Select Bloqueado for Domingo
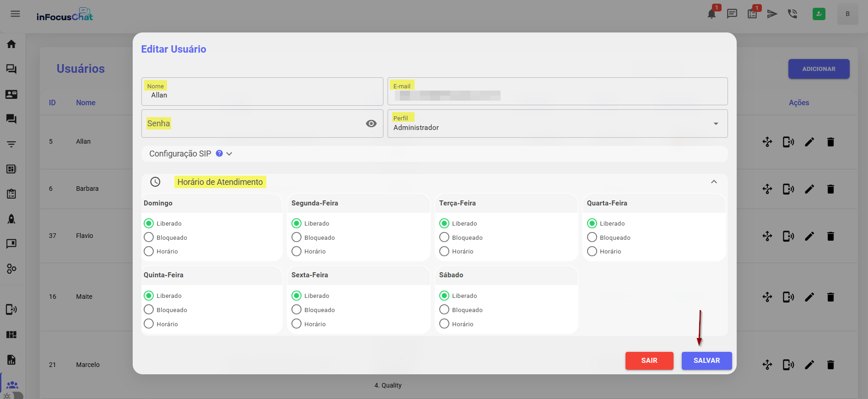The width and height of the screenshot is (868, 399). click(149, 237)
